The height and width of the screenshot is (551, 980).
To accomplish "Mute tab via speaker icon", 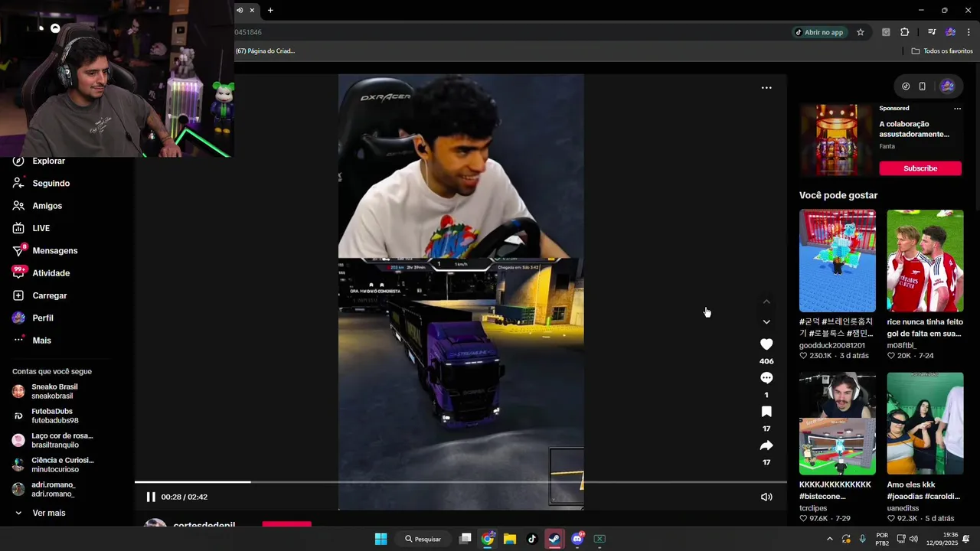I will (240, 10).
